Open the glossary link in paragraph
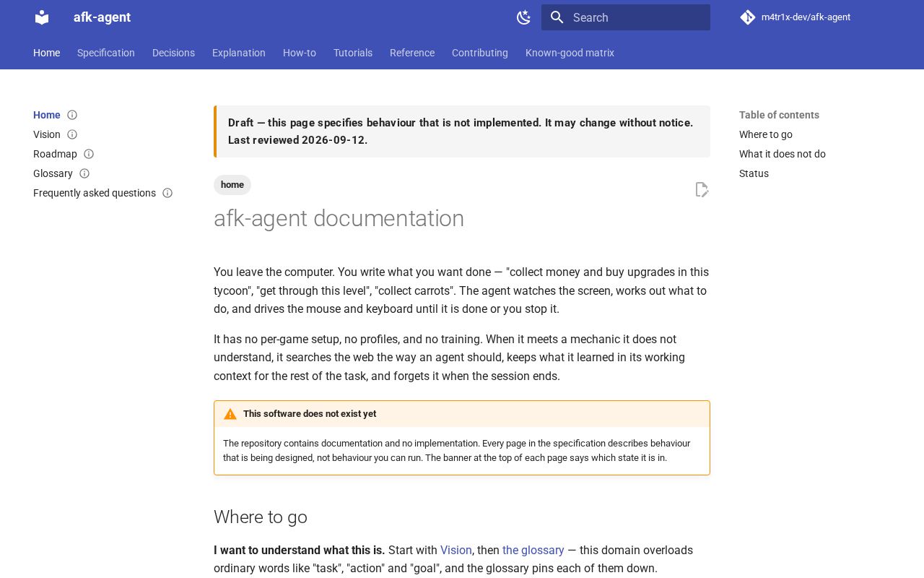The image size is (924, 578). (533, 551)
